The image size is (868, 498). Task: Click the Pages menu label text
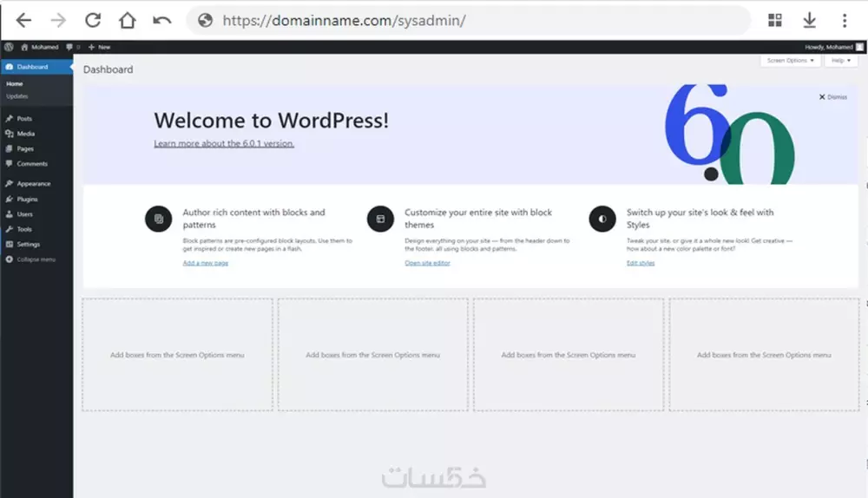coord(25,148)
